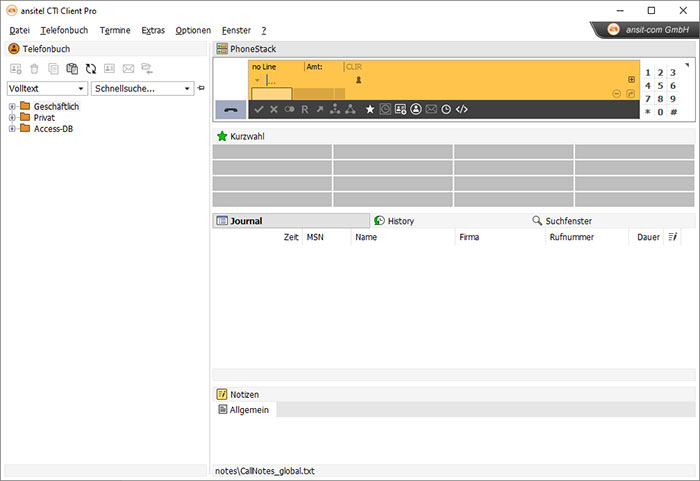Click the new contact icon in Telefonbuch toolbar
The image size is (700, 481).
(x=16, y=69)
